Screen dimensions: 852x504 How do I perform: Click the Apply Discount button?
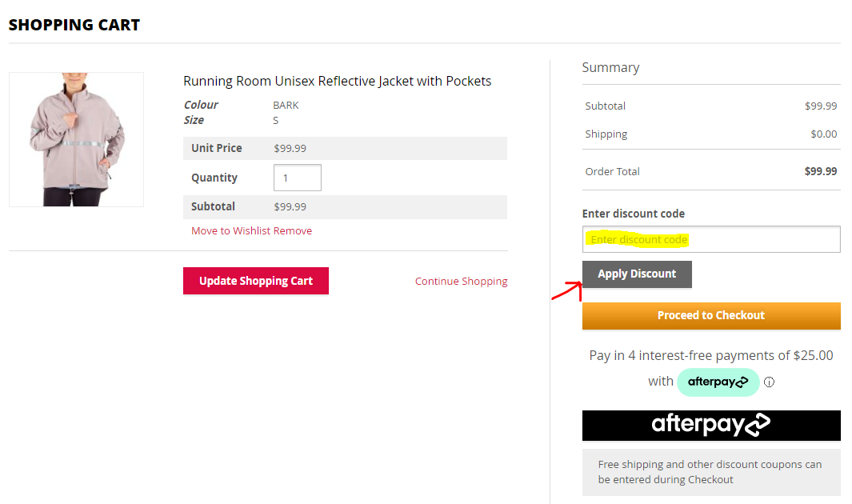click(x=637, y=274)
